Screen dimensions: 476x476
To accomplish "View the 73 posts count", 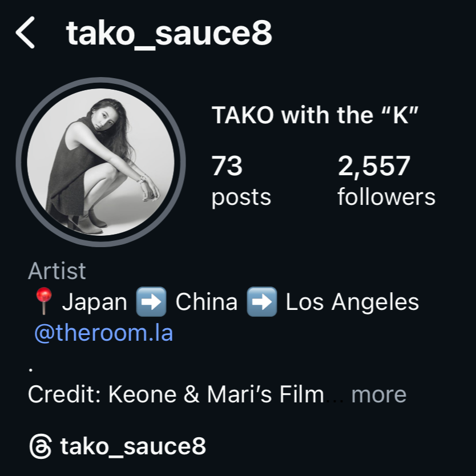I will [x=227, y=166].
